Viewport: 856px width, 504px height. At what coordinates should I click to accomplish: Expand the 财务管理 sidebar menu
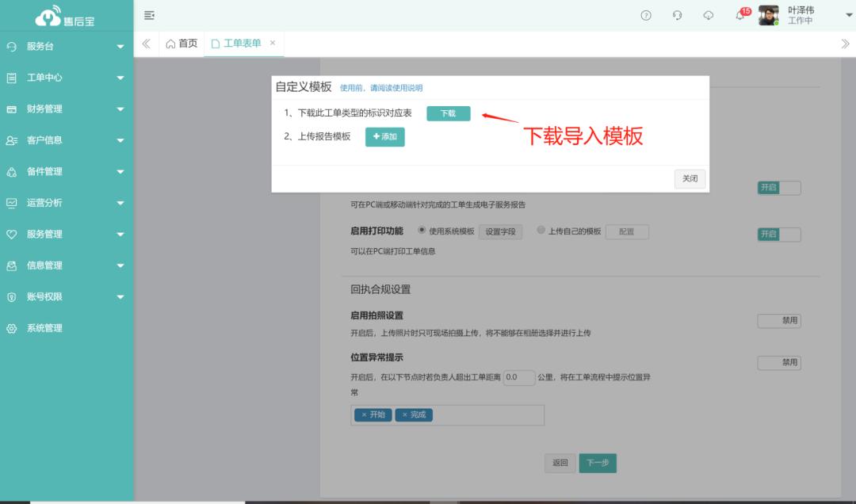click(67, 109)
